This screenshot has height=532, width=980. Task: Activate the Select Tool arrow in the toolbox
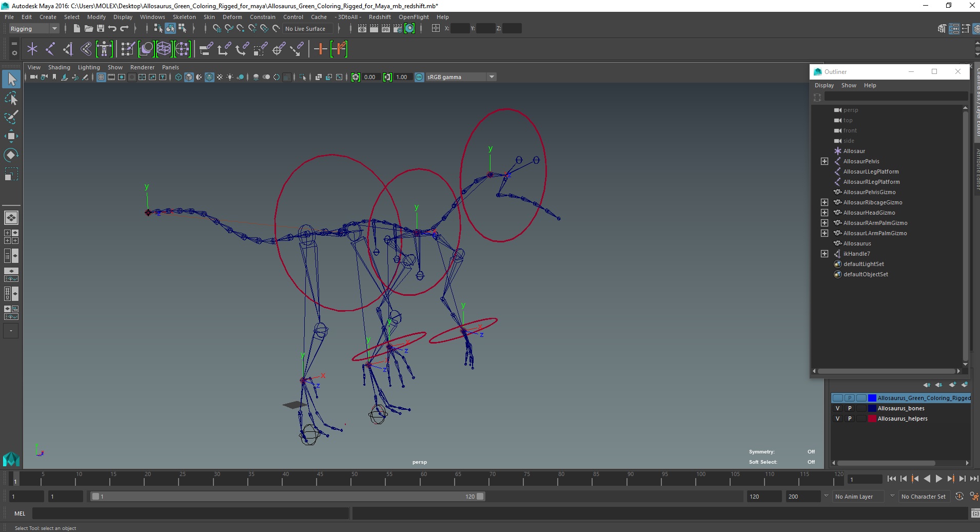pos(11,79)
